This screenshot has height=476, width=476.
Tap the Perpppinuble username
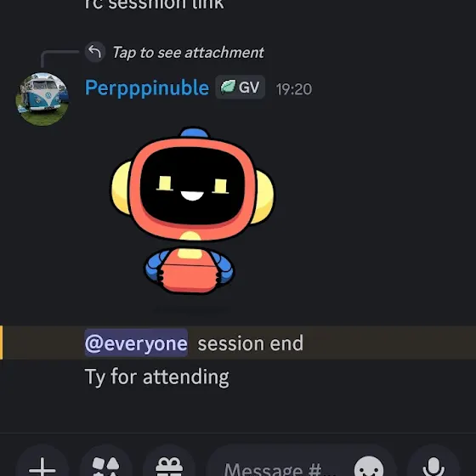147,88
